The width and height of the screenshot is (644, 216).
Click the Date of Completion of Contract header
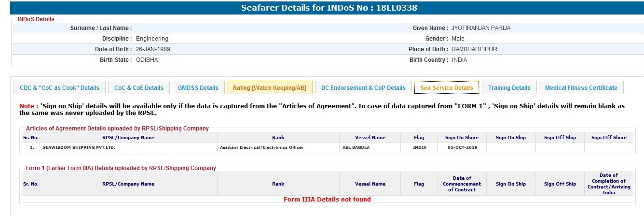tap(608, 184)
